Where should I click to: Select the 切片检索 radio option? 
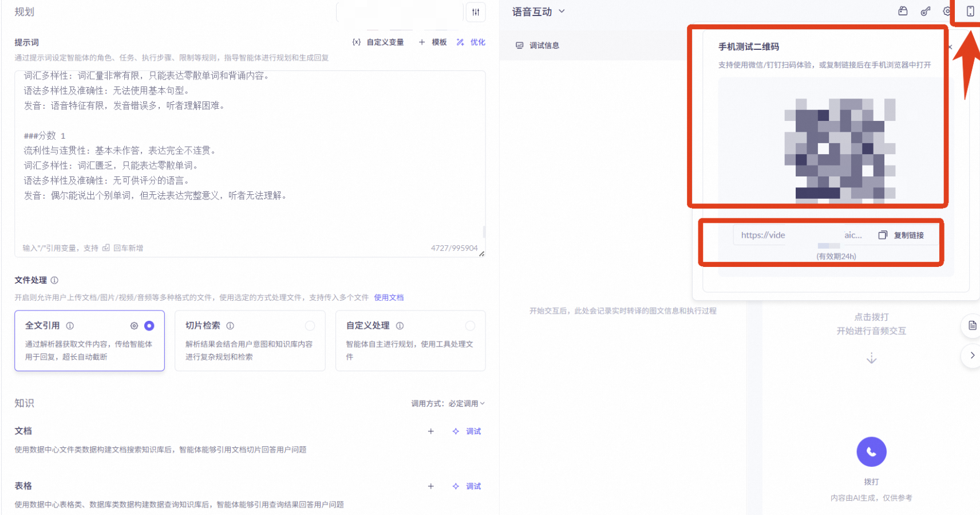pyautogui.click(x=310, y=325)
